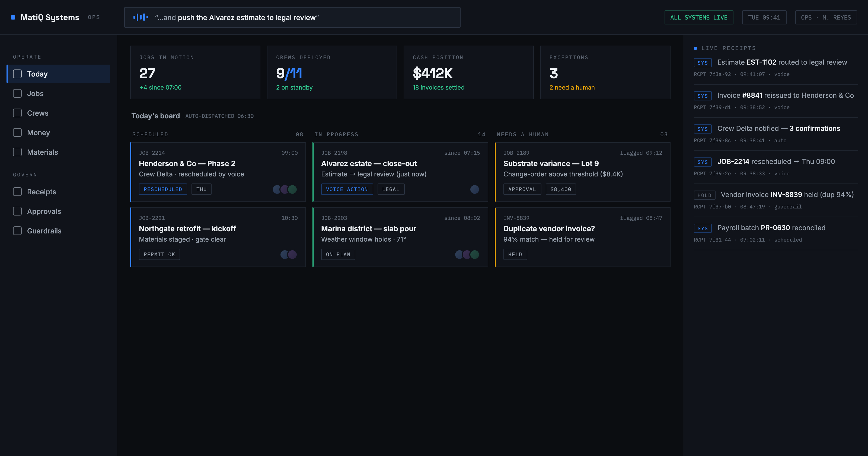Image resolution: width=868 pixels, height=456 pixels.
Task: Click the HELD tag on INV-8839 card
Action: [x=515, y=254]
